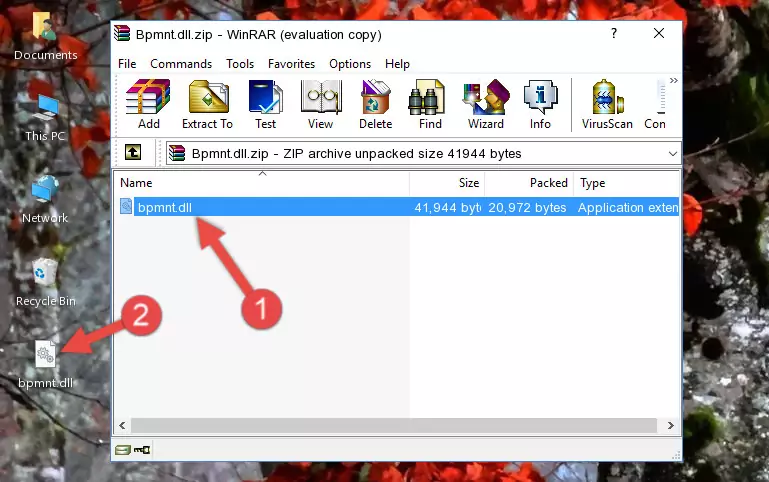Open the Options menu
Screen dimensions: 769x482
350,64
